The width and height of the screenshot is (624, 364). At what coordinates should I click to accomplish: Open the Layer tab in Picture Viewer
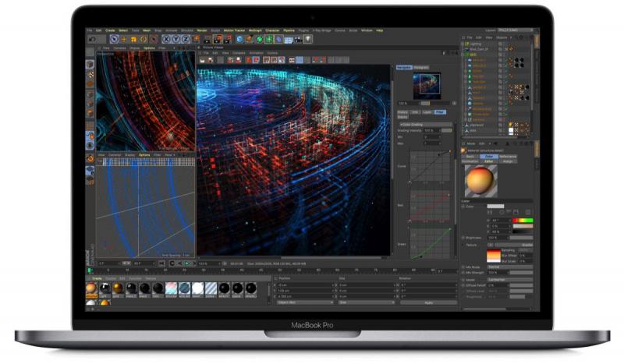tap(427, 112)
